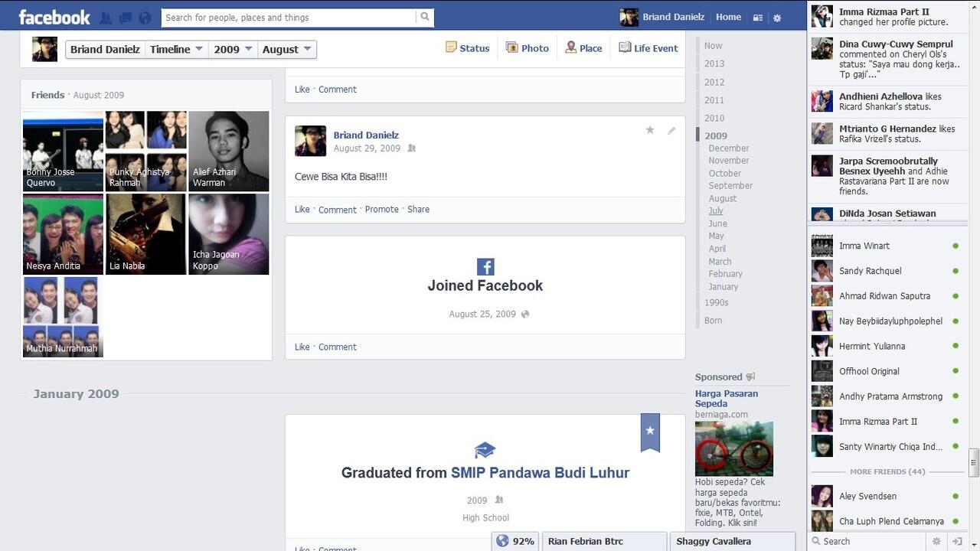The height and width of the screenshot is (551, 980).
Task: Open the Shaggy Cavallera chat tab
Action: pos(733,541)
